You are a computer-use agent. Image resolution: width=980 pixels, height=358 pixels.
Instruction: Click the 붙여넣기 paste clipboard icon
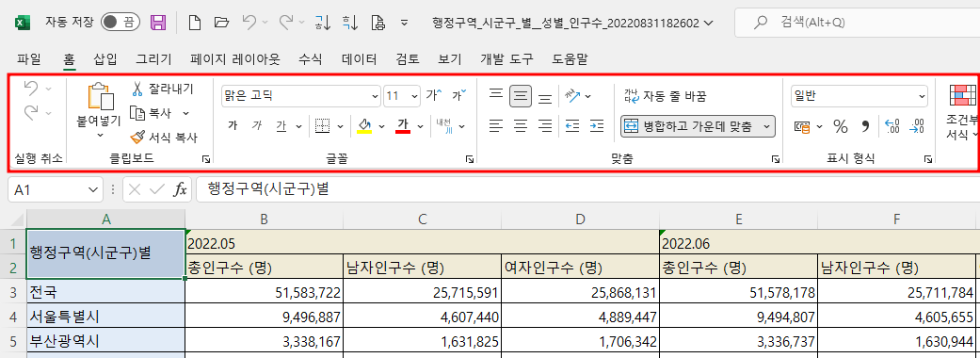point(101,97)
